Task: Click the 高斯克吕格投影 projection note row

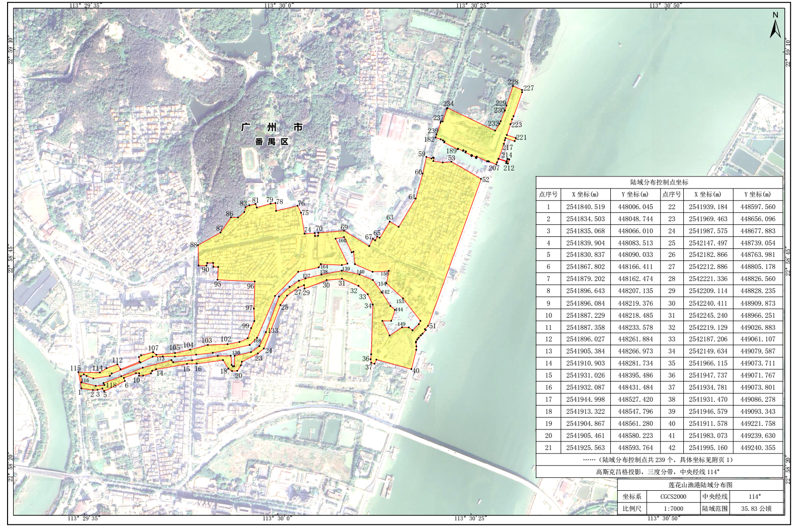Action: click(659, 472)
